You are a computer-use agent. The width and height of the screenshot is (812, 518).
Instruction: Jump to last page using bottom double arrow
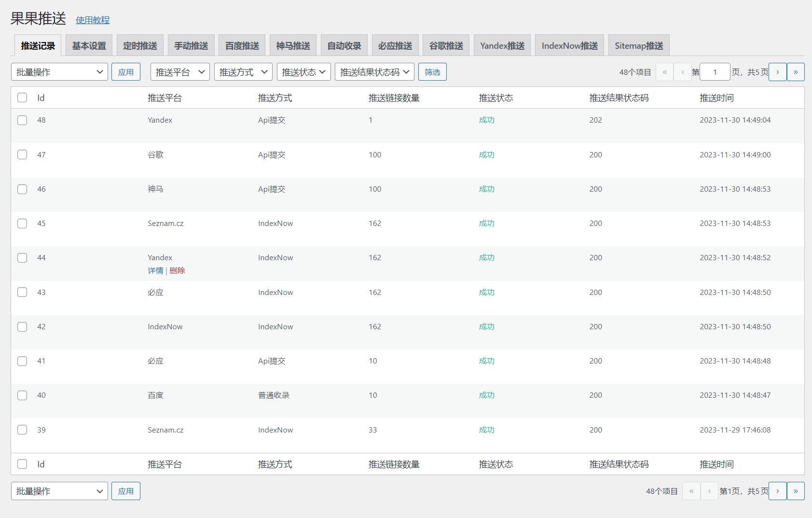pos(796,491)
